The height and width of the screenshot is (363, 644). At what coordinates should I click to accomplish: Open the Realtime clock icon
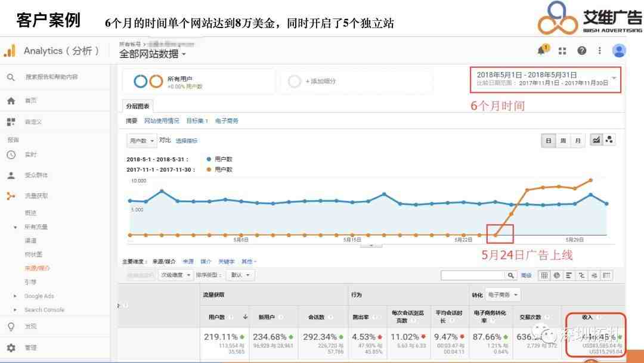click(11, 155)
